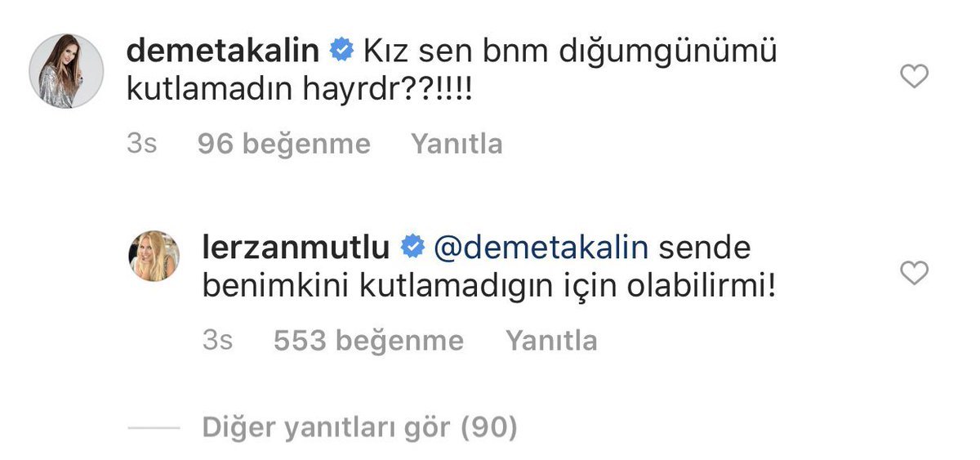Select the reply text 'benimkini kutlamadıgın için olabilirmi!'
The width and height of the screenshot is (980, 460).
488,290
